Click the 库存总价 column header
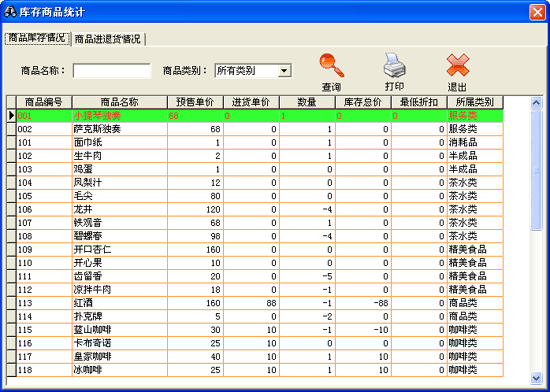The width and height of the screenshot is (550, 392). [363, 102]
